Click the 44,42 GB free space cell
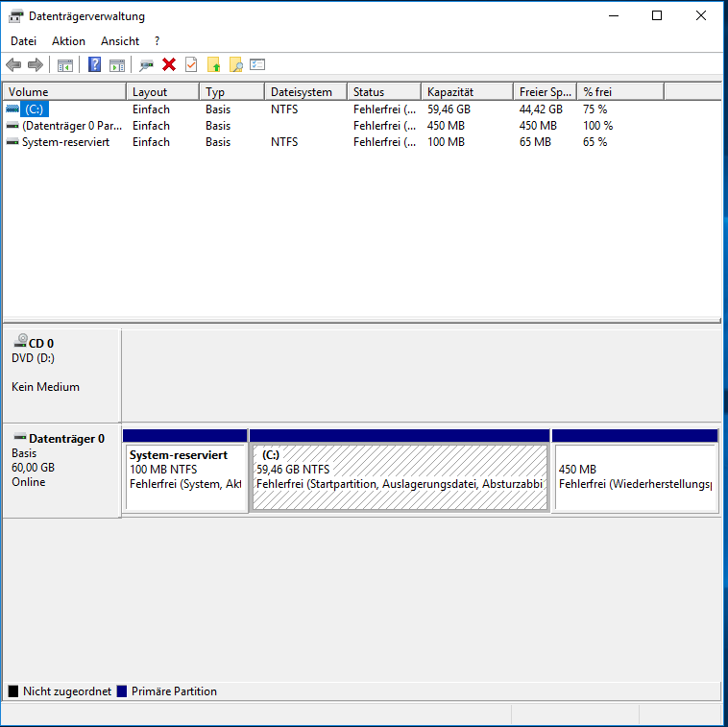Viewport: 728px width, 727px height. point(541,109)
